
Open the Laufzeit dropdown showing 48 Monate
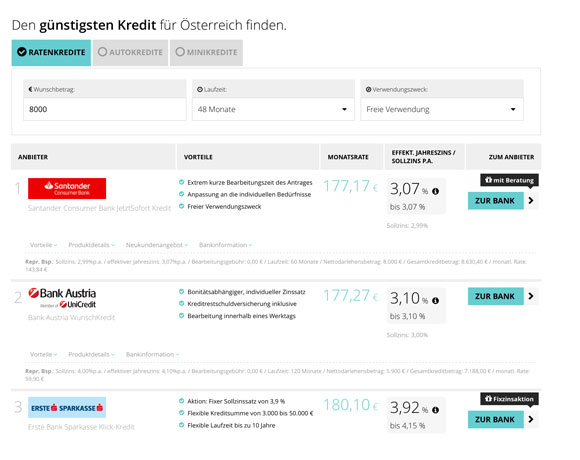click(x=273, y=109)
